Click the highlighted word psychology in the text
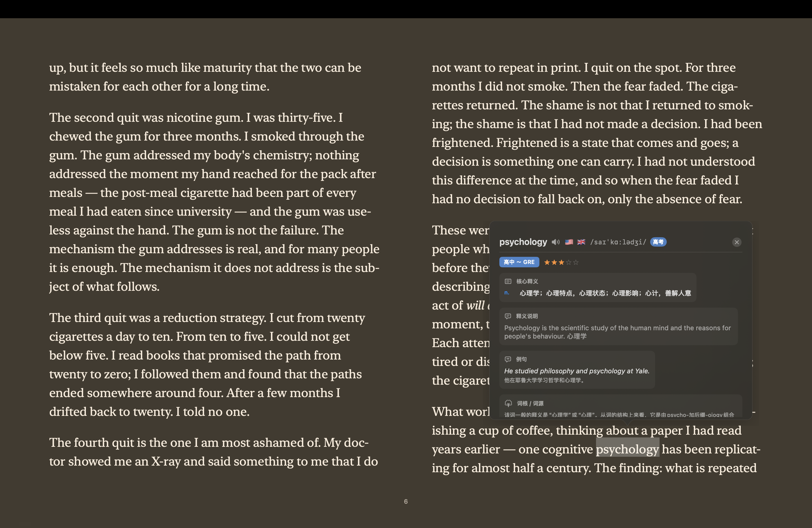 (x=627, y=449)
